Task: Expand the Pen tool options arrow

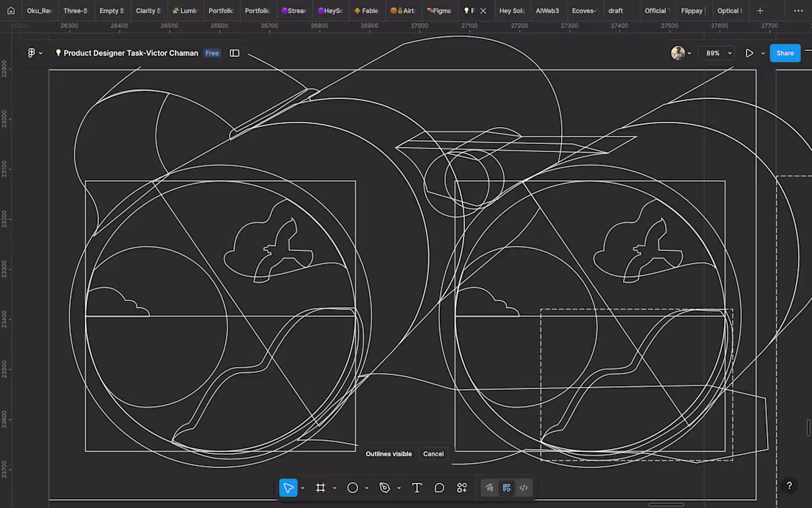Action: click(399, 488)
